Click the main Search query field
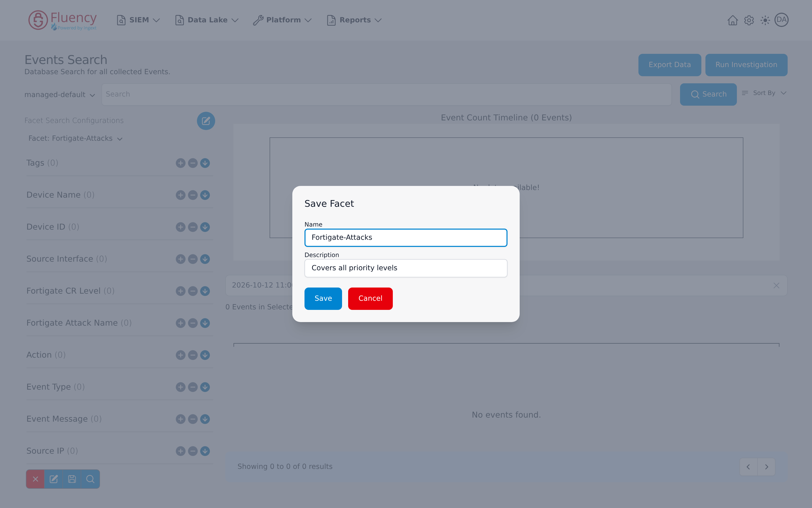Viewport: 812px width, 508px height. click(x=386, y=94)
